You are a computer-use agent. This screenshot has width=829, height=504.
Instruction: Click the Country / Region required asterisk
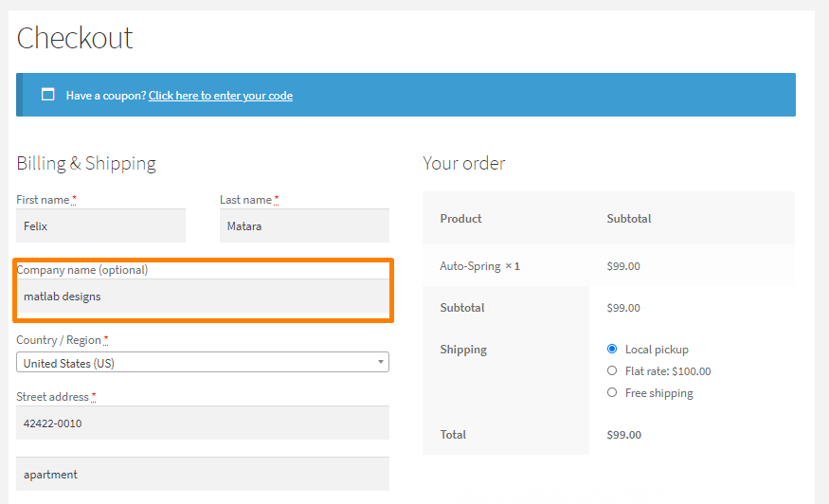click(106, 340)
